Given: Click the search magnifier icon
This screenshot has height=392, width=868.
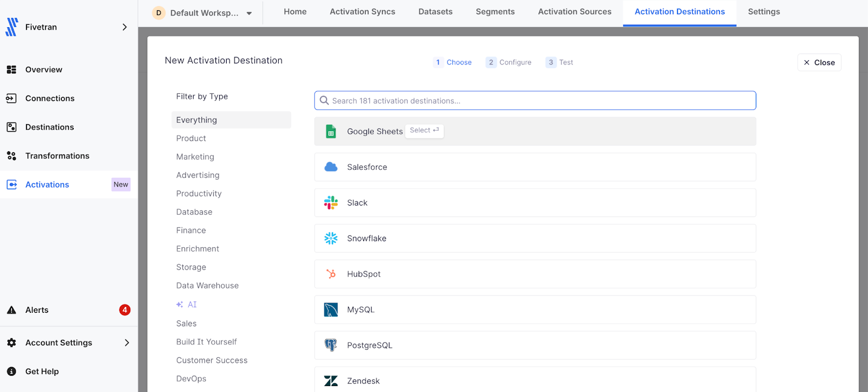Looking at the screenshot, I should click(324, 100).
